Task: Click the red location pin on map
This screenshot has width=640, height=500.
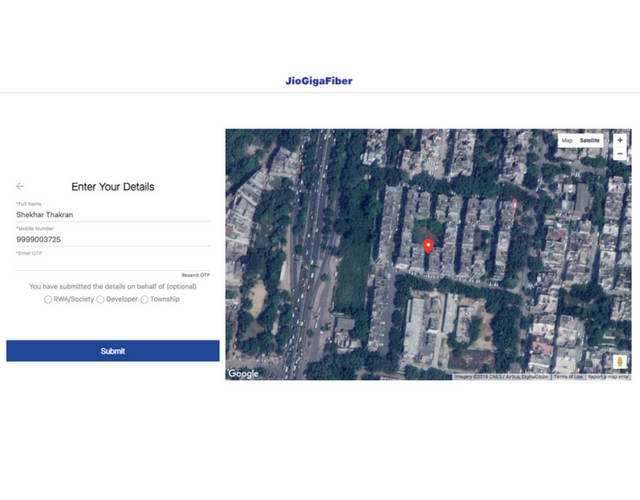Action: (428, 246)
